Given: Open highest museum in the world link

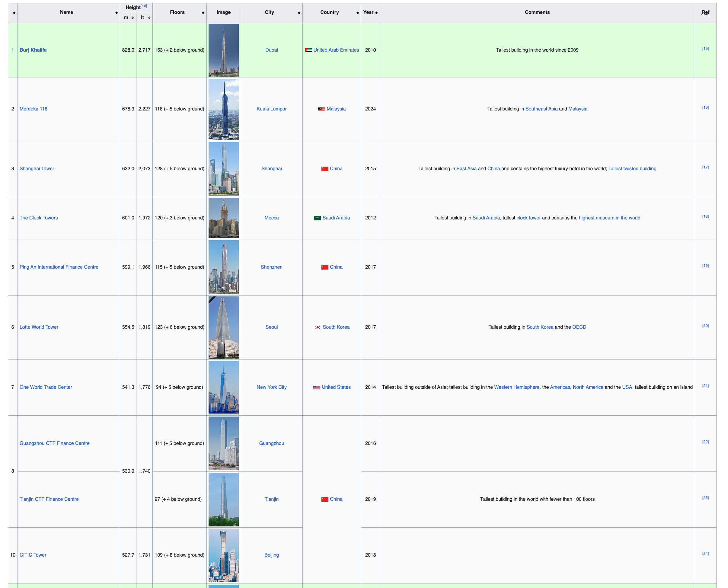Looking at the screenshot, I should (609, 218).
